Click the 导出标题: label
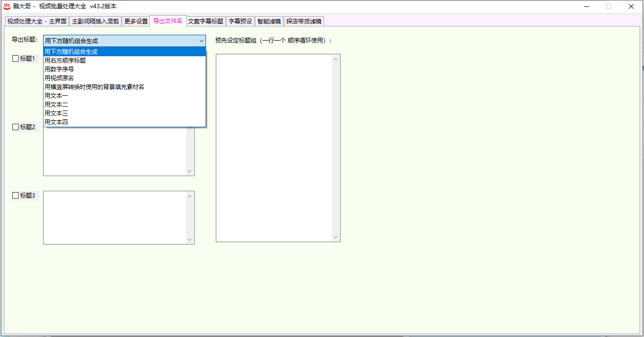This screenshot has height=337, width=644. click(x=24, y=40)
